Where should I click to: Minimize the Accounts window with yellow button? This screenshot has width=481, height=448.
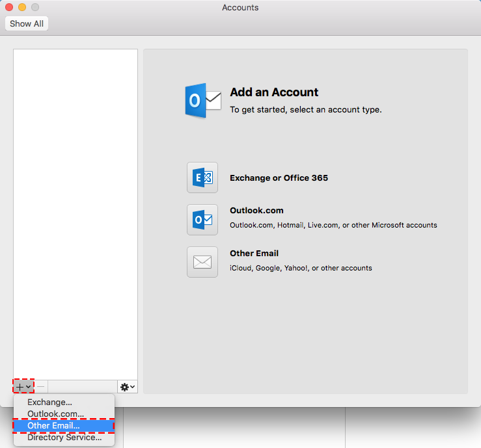coord(22,7)
